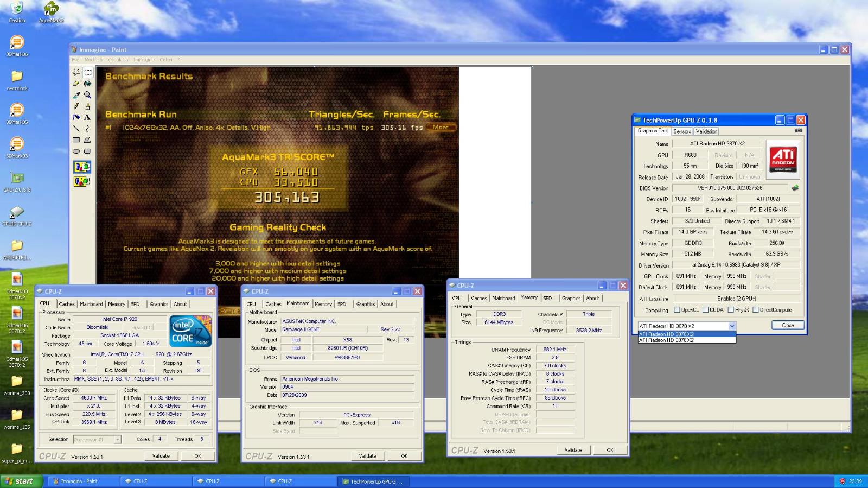Click the BIOS Version field in GPU-Z

(730, 188)
